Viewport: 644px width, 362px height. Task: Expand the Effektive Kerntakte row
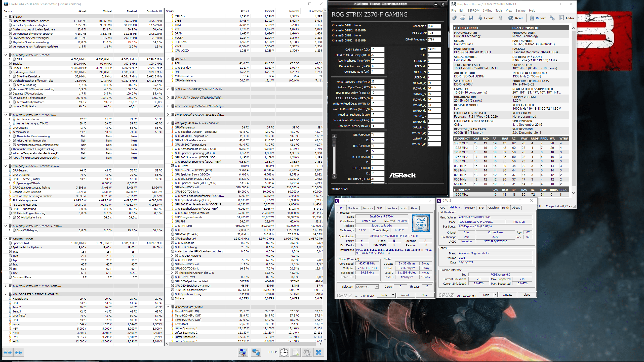[x=10, y=76]
